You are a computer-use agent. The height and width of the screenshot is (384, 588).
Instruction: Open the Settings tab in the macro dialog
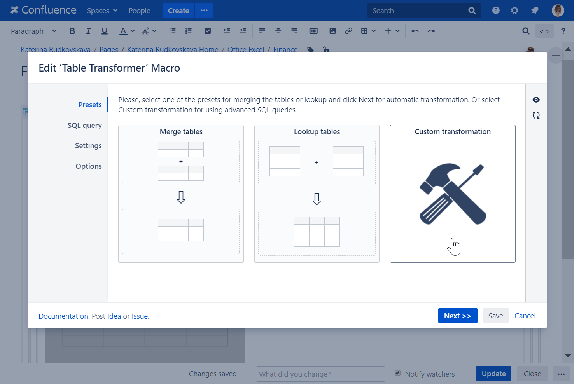pos(88,146)
